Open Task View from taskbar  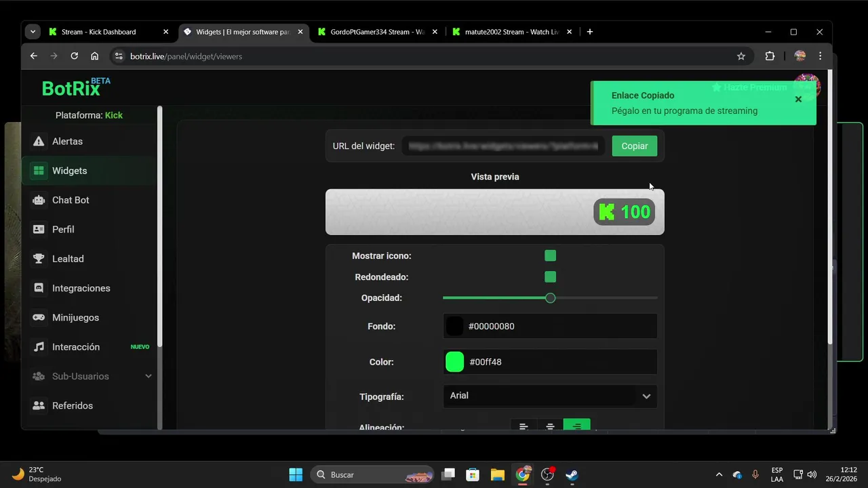448,474
